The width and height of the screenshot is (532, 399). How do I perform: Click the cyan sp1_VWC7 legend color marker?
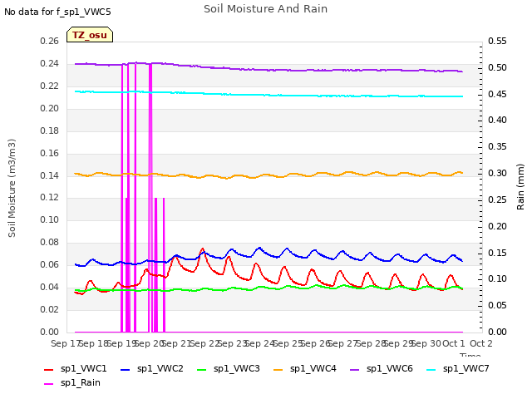(431, 369)
